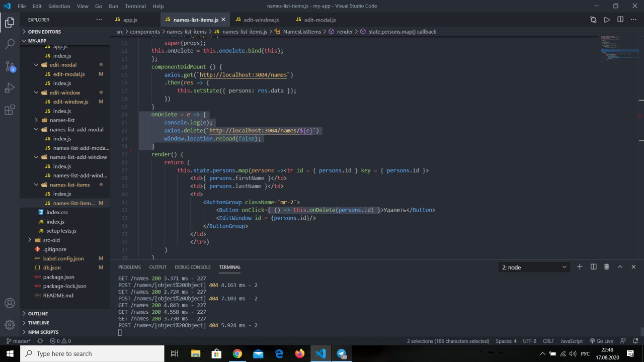The image size is (644, 362).
Task: Click the master branch indicator
Action: click(18, 341)
